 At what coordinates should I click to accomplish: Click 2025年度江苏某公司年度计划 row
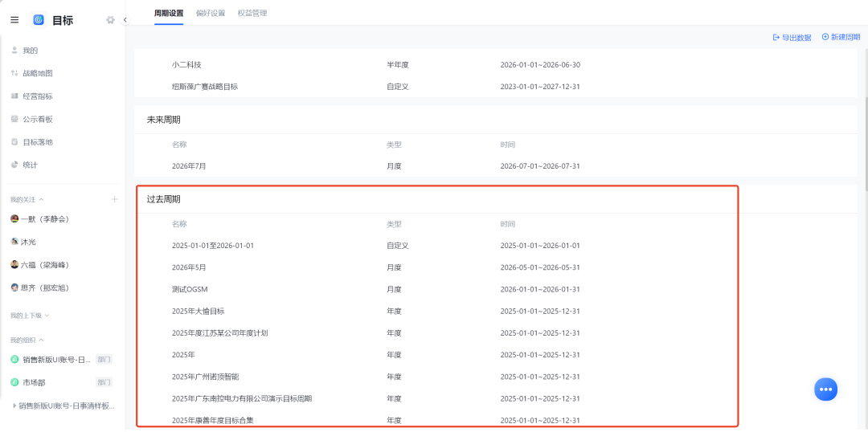(495, 333)
